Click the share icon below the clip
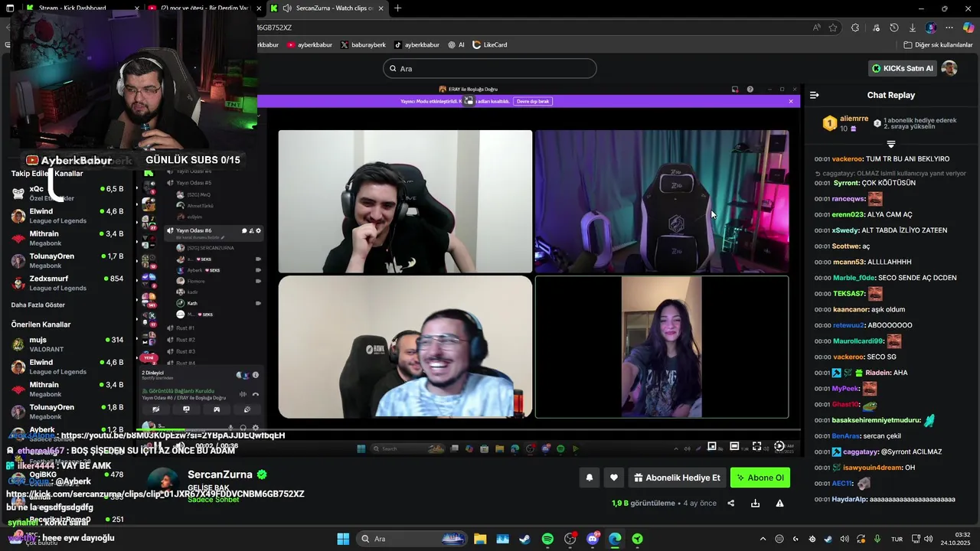This screenshot has width=980, height=551. click(x=730, y=503)
